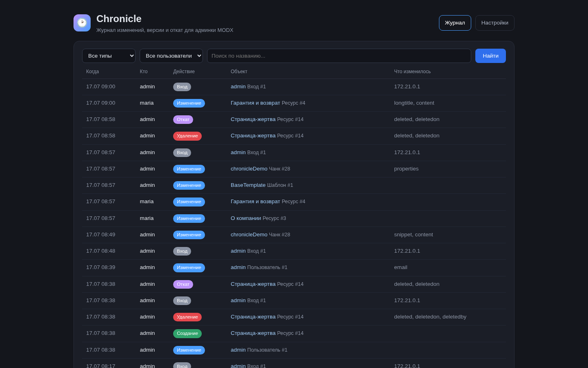Image resolution: width=588 pixels, height=368 pixels.
Task: Open "Страница-жертва" link in the deletedby row
Action: point(253,316)
